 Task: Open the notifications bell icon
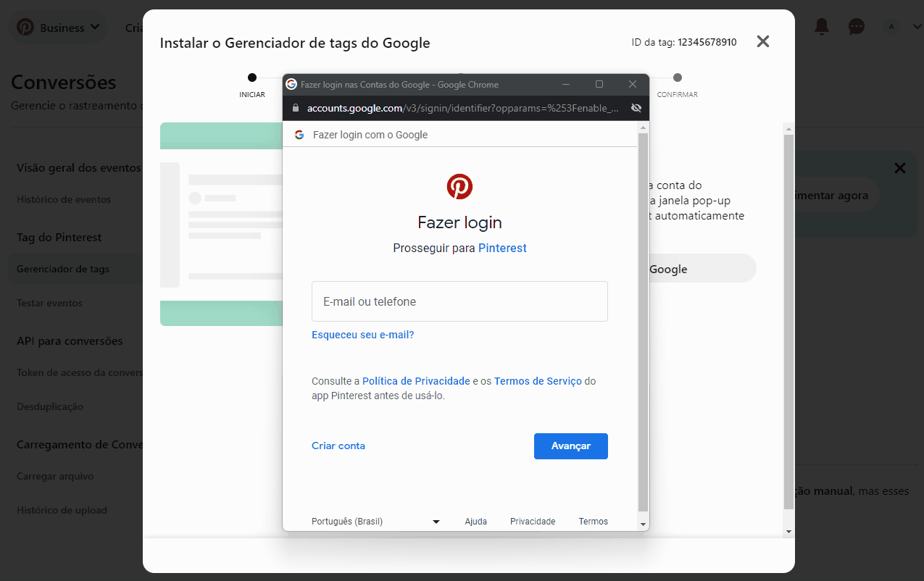point(822,27)
